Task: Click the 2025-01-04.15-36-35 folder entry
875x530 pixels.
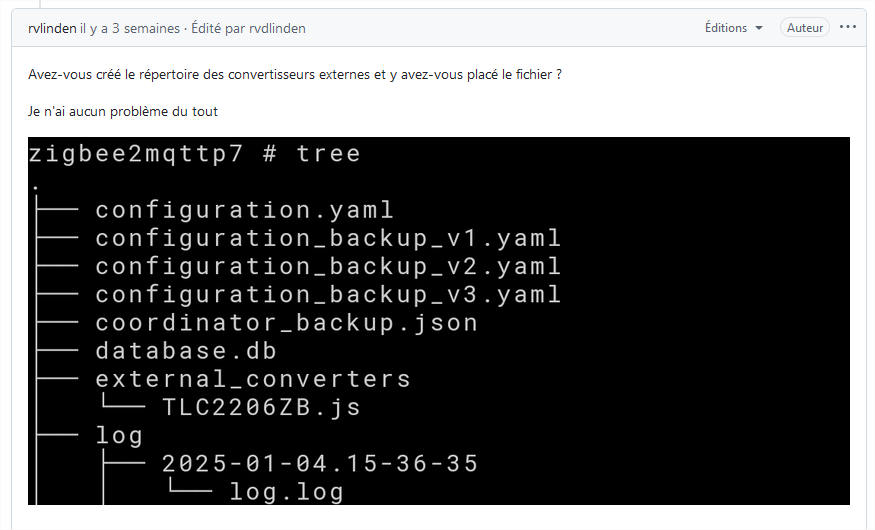Action: 320,464
